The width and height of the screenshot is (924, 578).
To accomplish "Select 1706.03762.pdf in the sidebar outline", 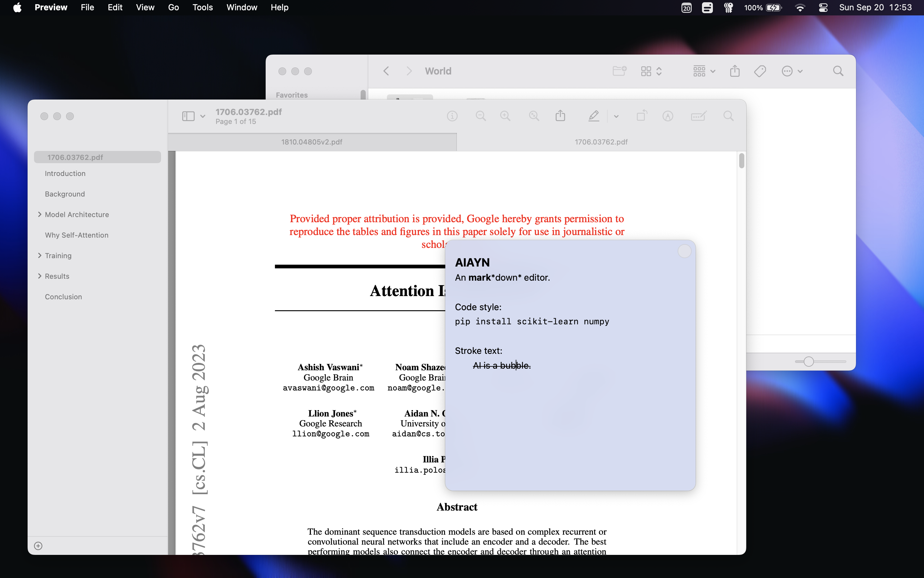I will click(x=97, y=157).
